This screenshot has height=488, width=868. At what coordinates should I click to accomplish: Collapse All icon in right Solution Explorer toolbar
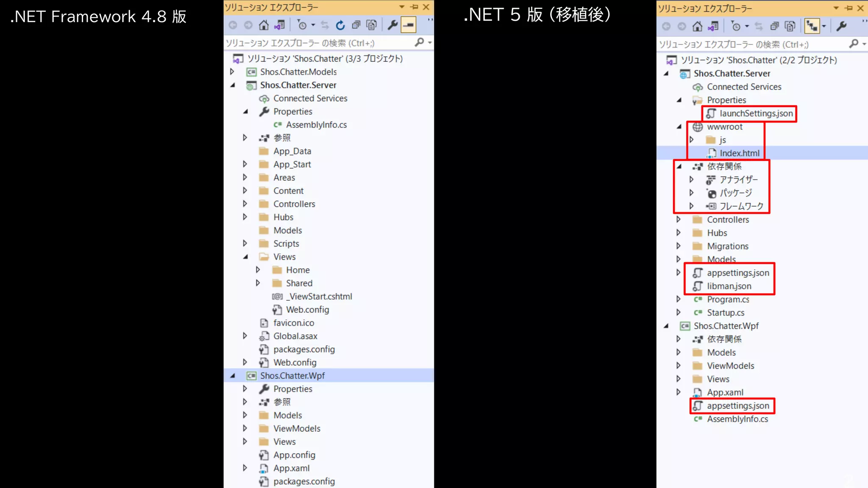point(774,26)
